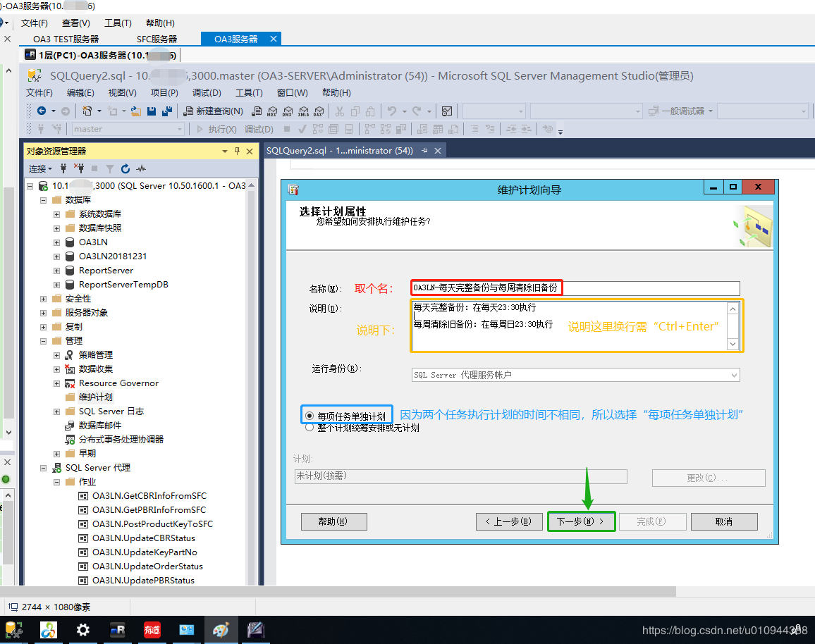Open the remote desktop app in taskbar

(118, 630)
